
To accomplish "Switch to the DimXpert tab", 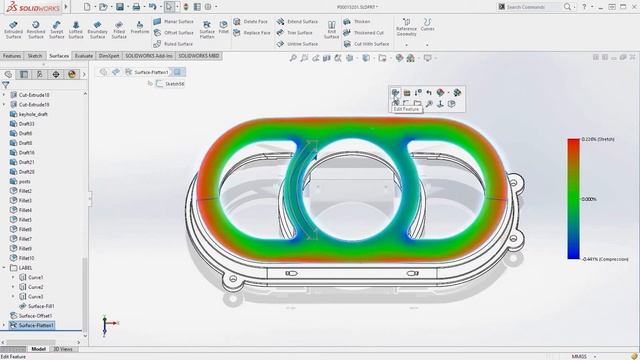I will [109, 56].
